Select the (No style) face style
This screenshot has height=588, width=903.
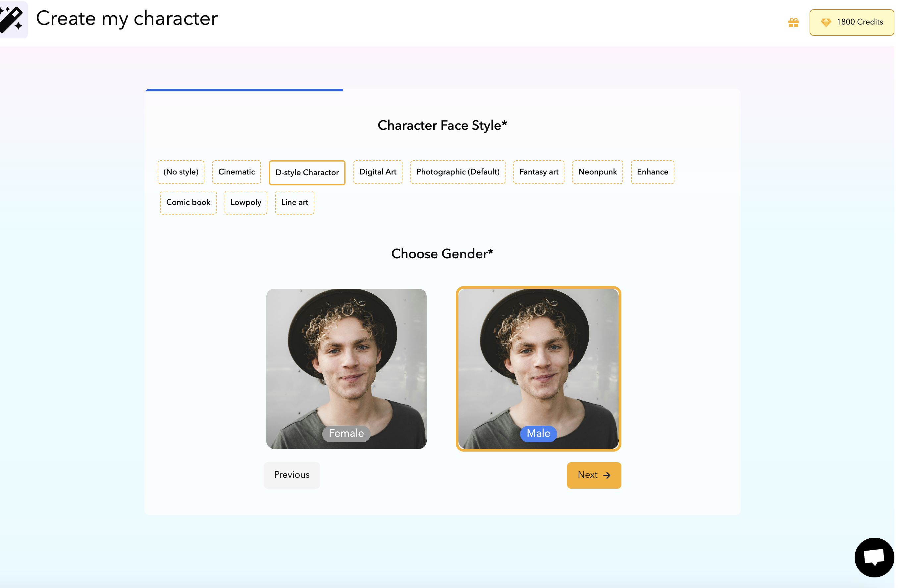click(x=181, y=172)
